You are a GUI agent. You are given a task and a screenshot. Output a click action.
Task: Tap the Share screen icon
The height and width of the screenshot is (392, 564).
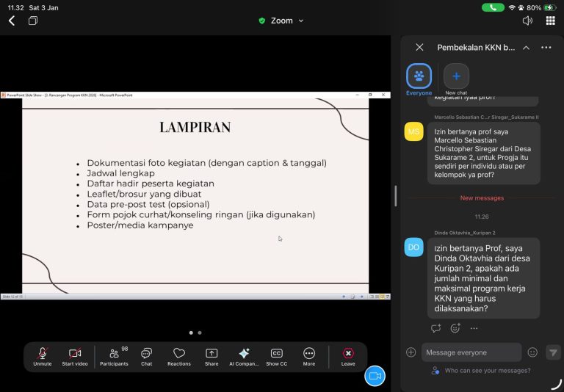(211, 356)
